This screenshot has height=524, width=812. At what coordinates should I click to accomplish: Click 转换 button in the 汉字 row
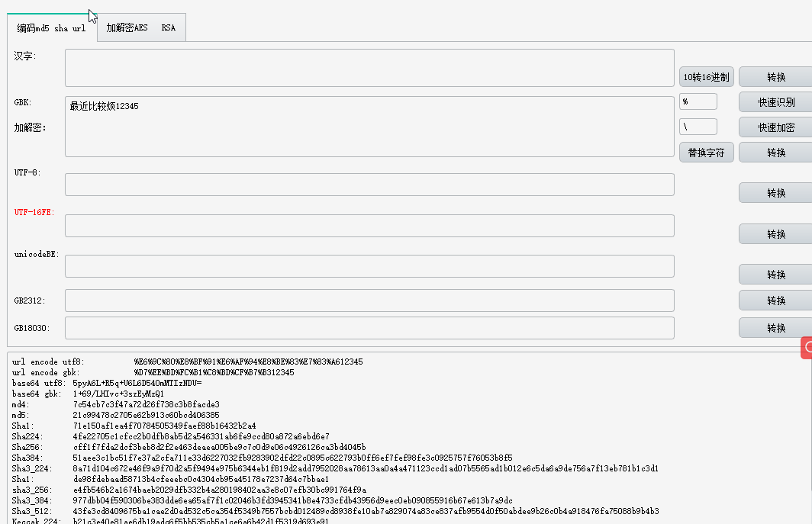point(775,77)
